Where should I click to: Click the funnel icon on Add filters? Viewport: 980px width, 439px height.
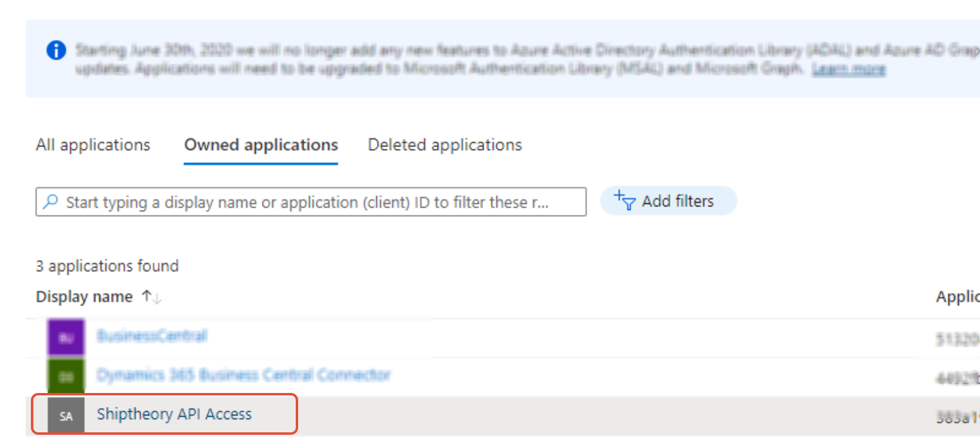(x=624, y=200)
